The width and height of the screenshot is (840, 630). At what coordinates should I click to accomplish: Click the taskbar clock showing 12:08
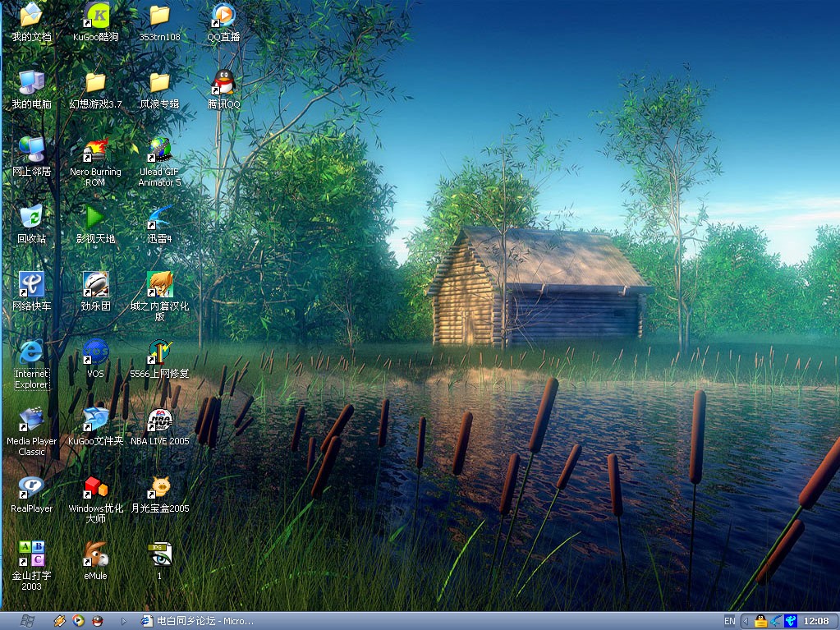point(816,621)
